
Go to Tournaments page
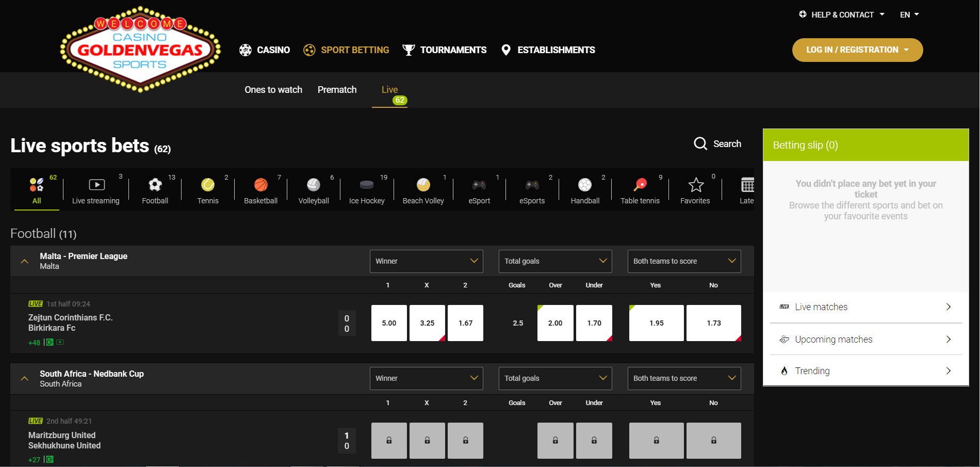click(444, 50)
